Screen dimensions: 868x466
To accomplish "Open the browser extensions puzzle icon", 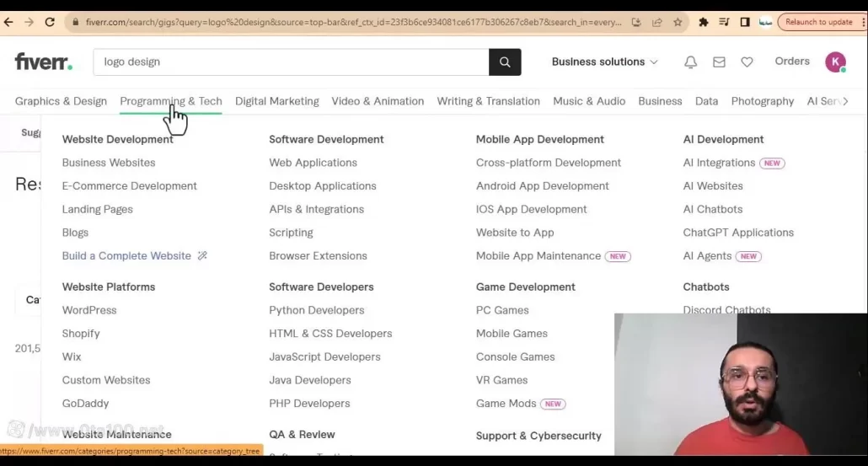I will (704, 23).
